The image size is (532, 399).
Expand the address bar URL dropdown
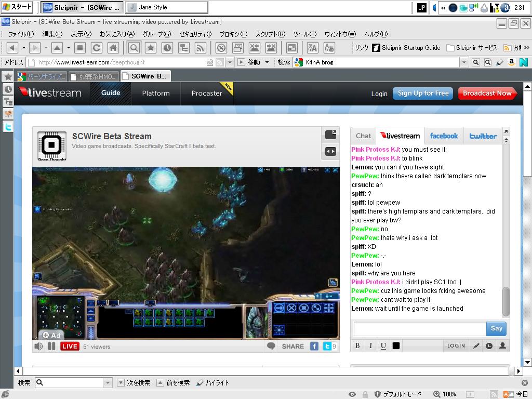pyautogui.click(x=230, y=62)
